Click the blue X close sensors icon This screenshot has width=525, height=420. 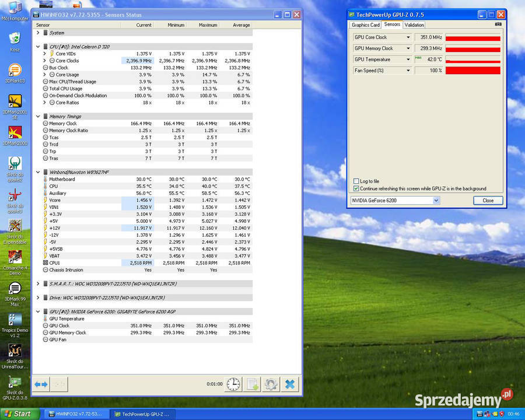tap(290, 384)
